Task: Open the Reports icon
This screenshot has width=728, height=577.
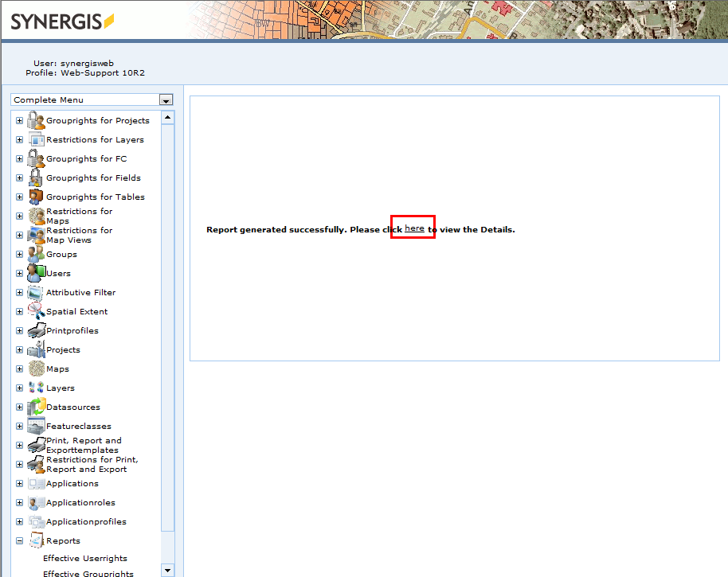Action: (x=36, y=540)
